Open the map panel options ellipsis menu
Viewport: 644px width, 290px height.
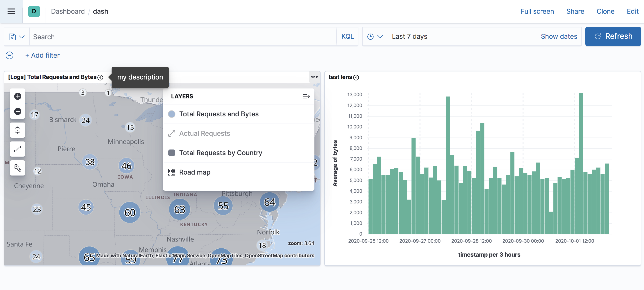pos(314,77)
